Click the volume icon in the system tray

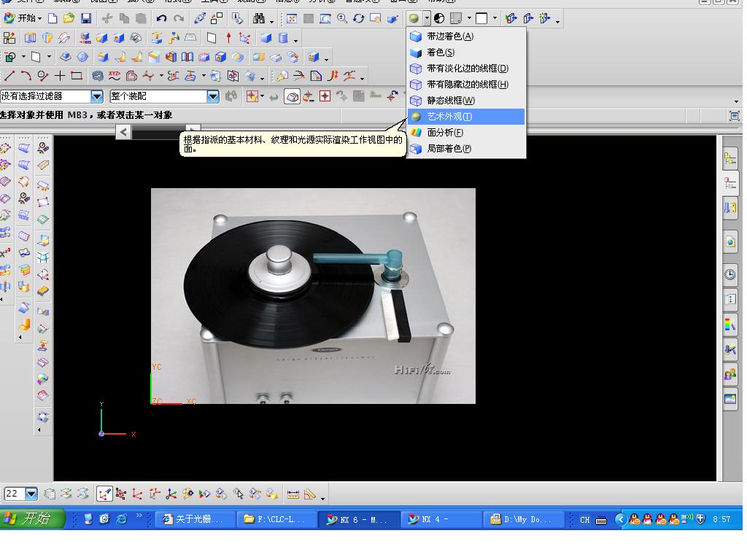[x=686, y=519]
